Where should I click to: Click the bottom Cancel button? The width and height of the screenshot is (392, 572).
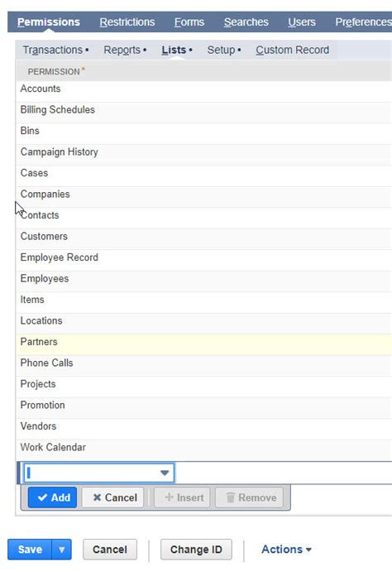pyautogui.click(x=110, y=550)
